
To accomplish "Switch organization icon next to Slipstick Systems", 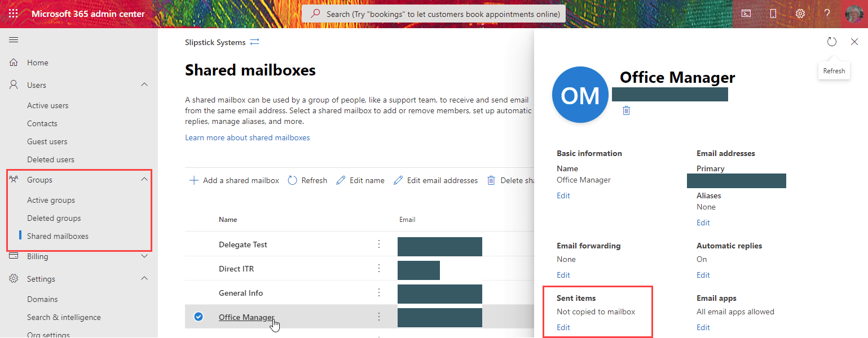I will coord(255,42).
